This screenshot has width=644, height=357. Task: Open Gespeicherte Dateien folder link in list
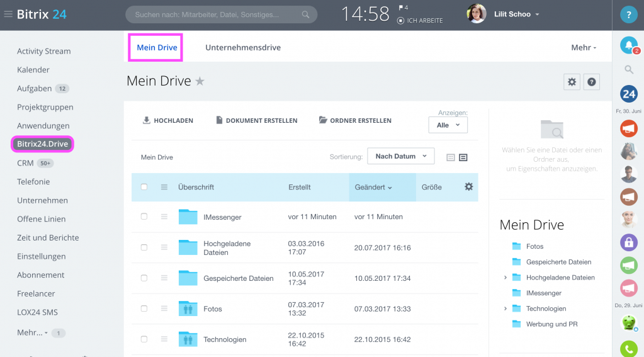[238, 278]
